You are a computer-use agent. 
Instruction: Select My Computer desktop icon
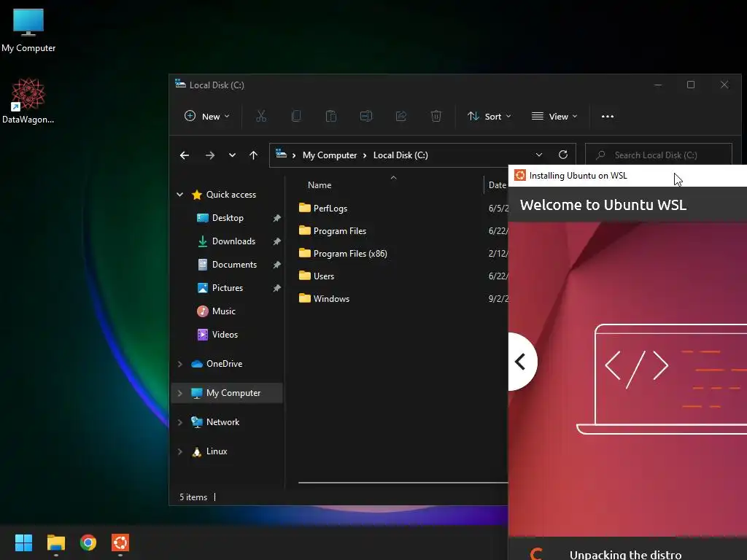[x=28, y=30]
